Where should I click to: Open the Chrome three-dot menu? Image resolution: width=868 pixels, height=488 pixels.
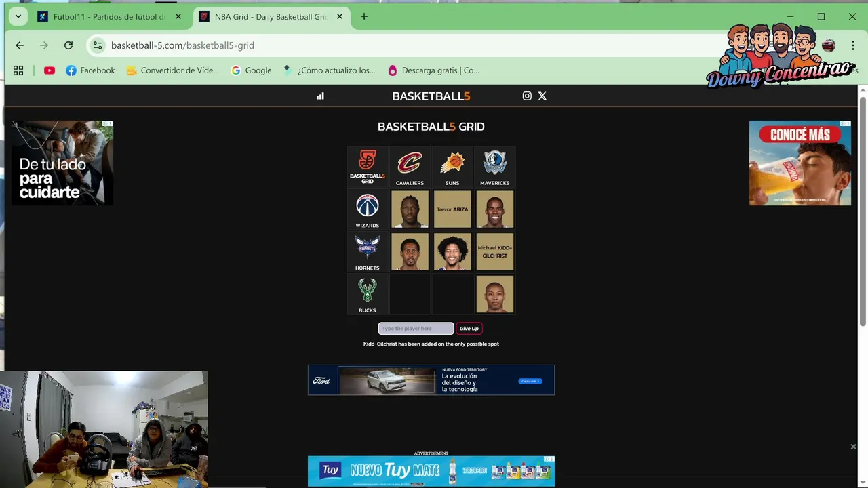852,45
